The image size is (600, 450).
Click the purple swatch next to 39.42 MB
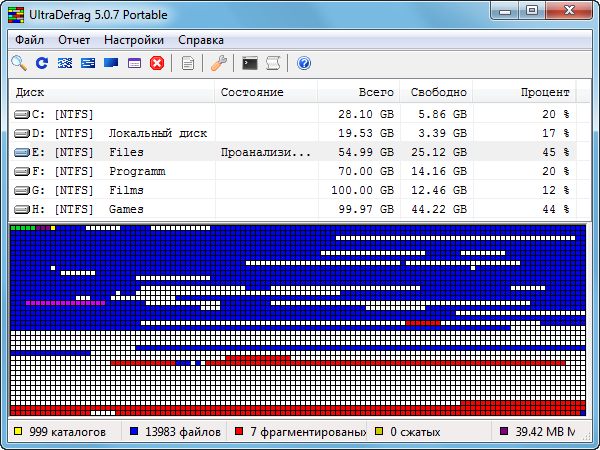pos(504,432)
